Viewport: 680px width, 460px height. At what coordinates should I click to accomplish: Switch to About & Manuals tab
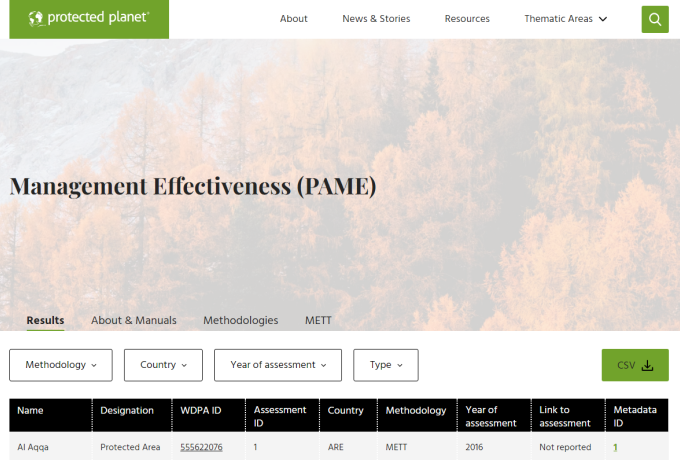click(134, 320)
